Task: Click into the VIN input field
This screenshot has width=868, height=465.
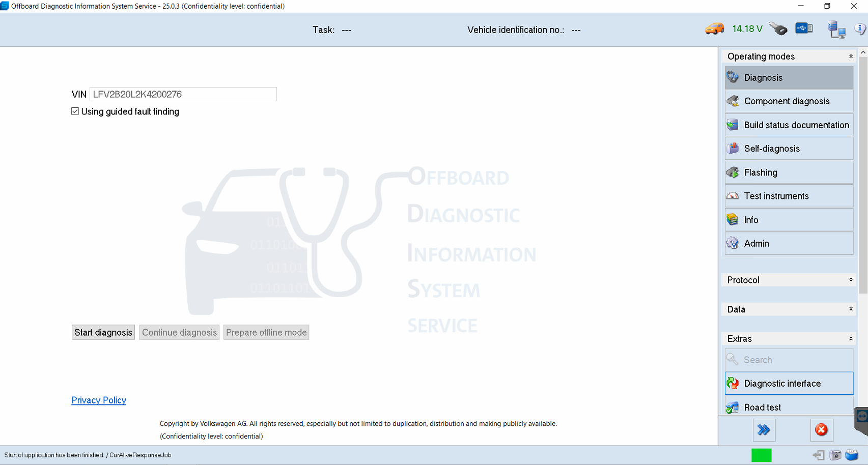Action: tap(183, 94)
